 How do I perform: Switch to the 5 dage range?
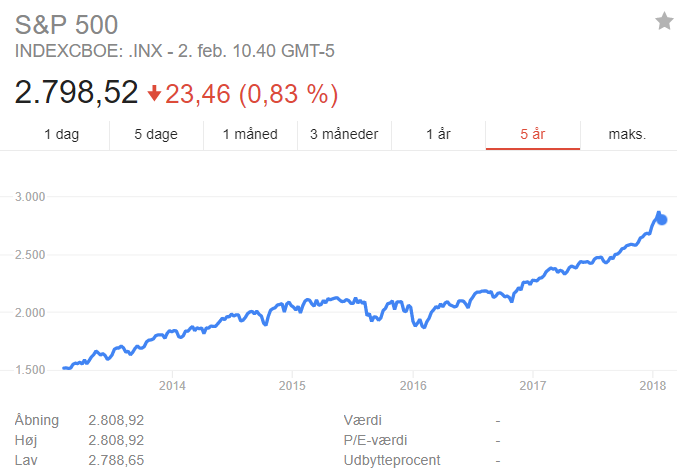[156, 134]
